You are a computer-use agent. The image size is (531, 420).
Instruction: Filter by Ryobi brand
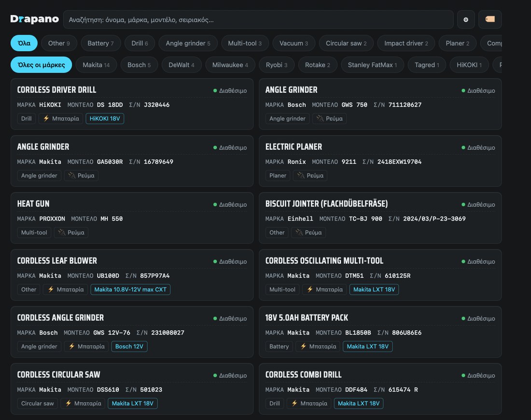click(x=277, y=65)
